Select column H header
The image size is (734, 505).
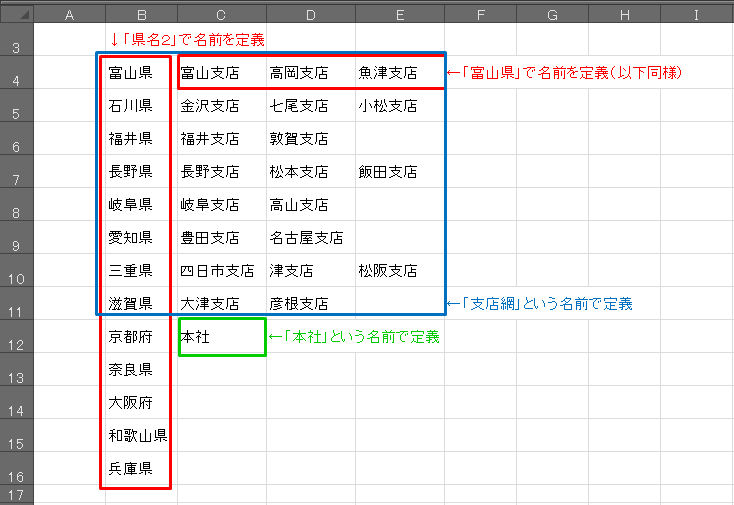pos(624,15)
